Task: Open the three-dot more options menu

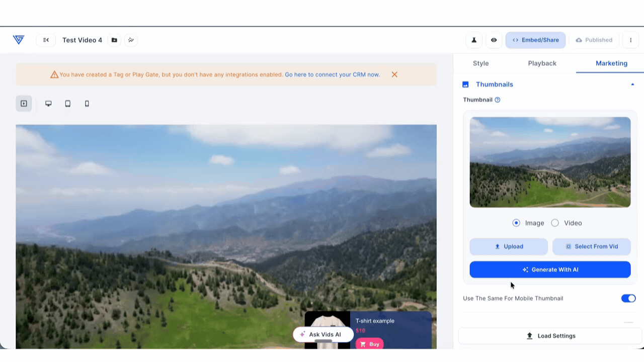Action: (630, 40)
